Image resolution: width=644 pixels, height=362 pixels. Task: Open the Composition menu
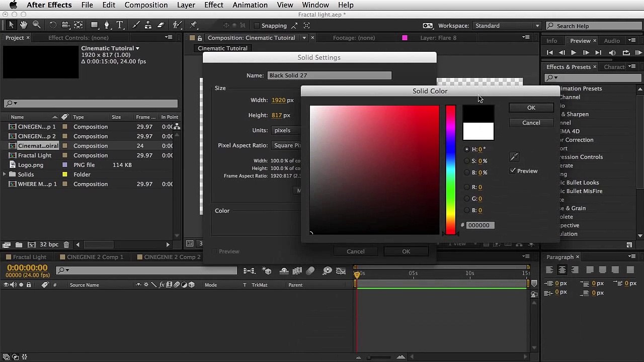pos(146,5)
